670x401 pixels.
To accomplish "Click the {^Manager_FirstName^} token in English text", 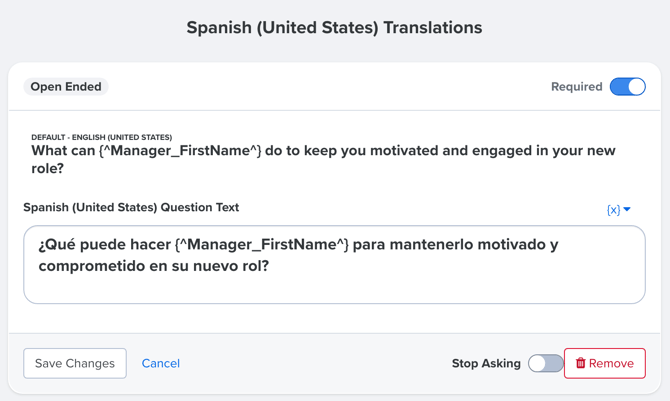I will click(180, 150).
